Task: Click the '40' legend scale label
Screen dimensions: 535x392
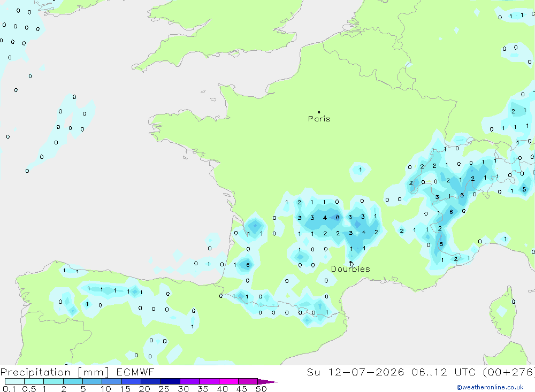Action: (222, 389)
